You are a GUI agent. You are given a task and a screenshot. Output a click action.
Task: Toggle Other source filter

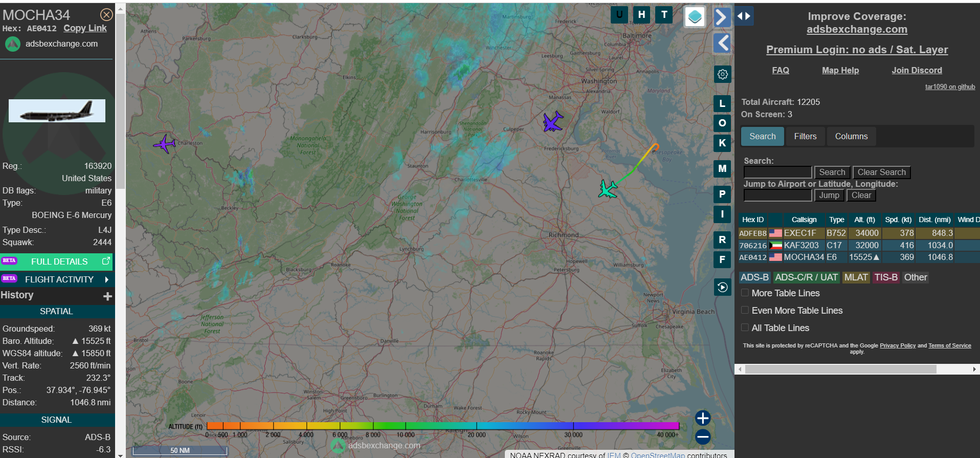[x=915, y=277]
